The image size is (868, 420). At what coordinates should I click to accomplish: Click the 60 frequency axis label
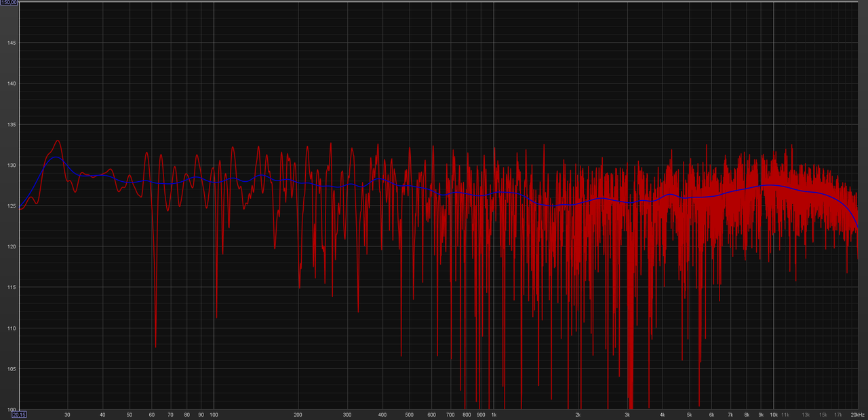tap(152, 415)
